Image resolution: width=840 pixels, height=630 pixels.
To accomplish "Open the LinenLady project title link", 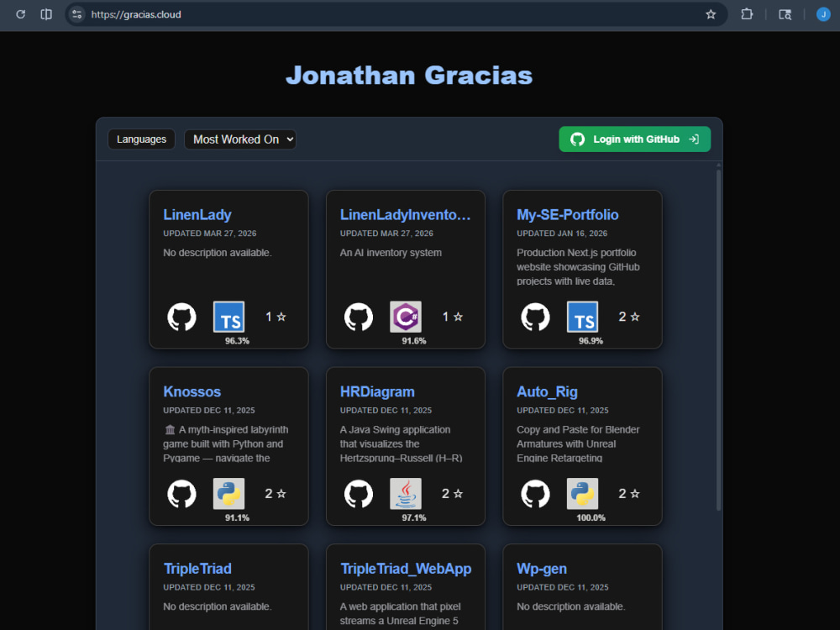I will tap(197, 215).
